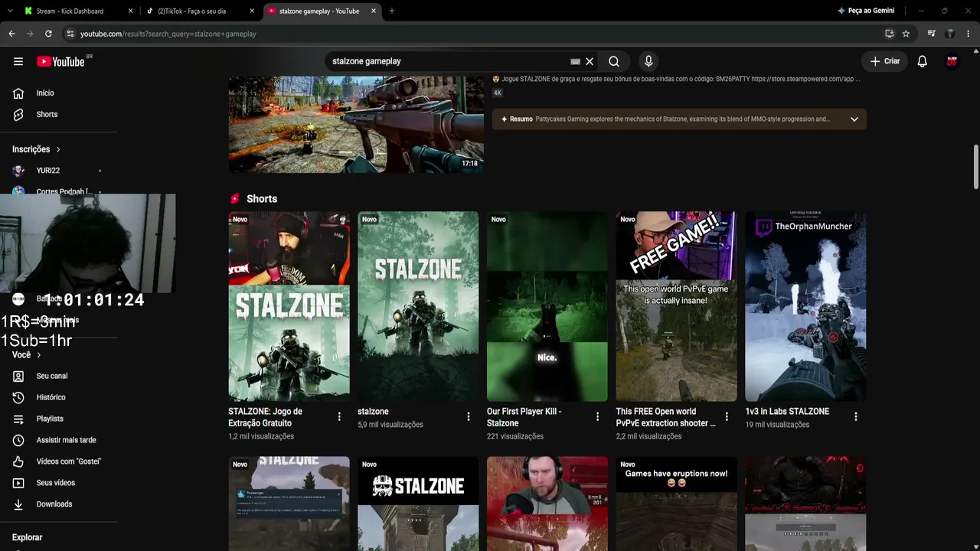
Task: Open a new browser tab
Action: point(392,11)
